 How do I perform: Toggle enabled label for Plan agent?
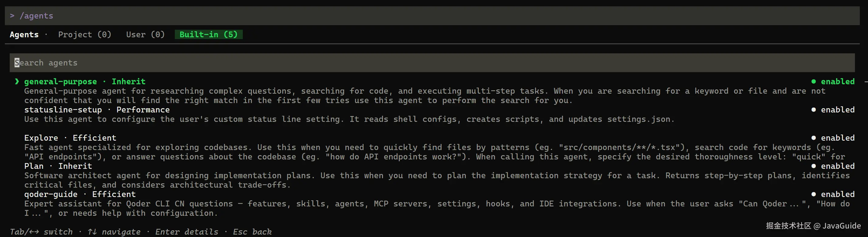click(838, 166)
